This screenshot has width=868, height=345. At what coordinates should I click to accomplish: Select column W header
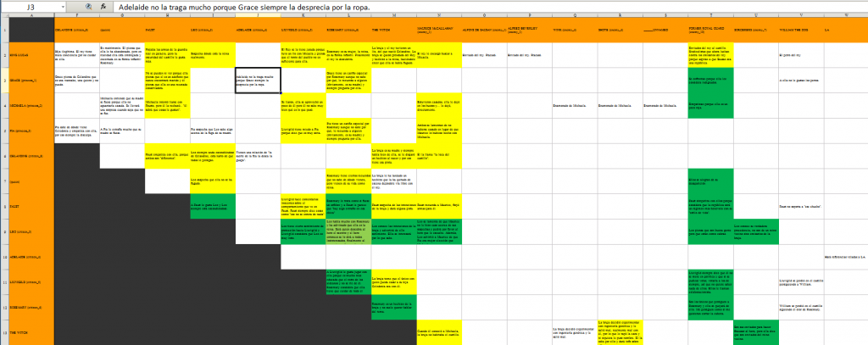[x=844, y=14]
